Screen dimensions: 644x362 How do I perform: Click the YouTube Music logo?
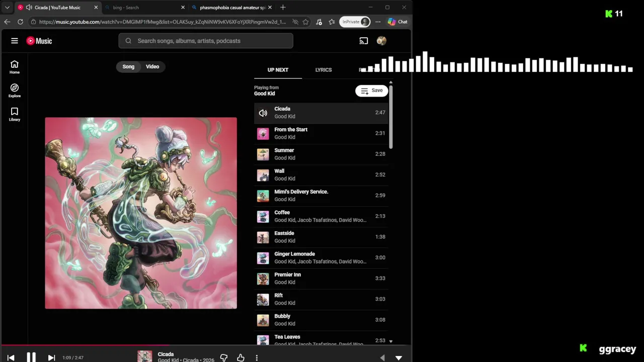[x=39, y=41]
